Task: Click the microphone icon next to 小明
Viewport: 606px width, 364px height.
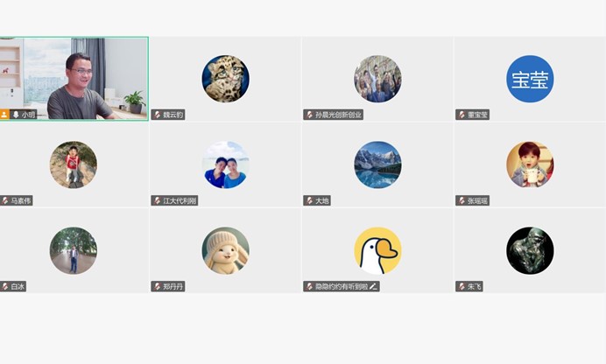Action: 16,115
